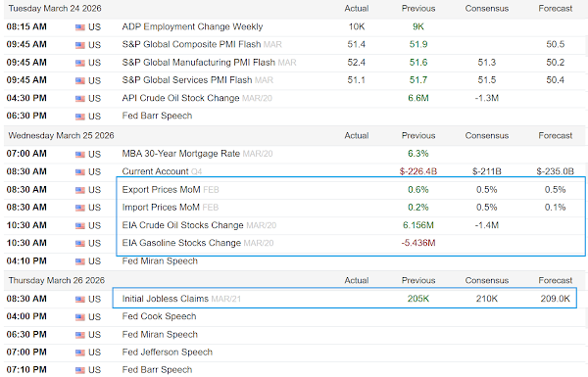
Task: Click the US flag beside ADP Employment Change
Action: (80, 27)
